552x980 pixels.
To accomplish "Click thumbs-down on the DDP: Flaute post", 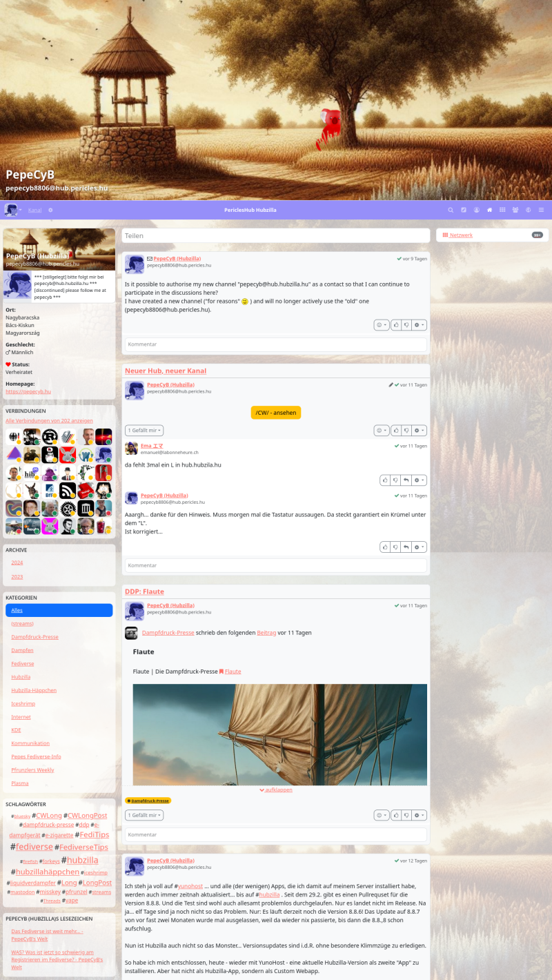I will tap(406, 815).
